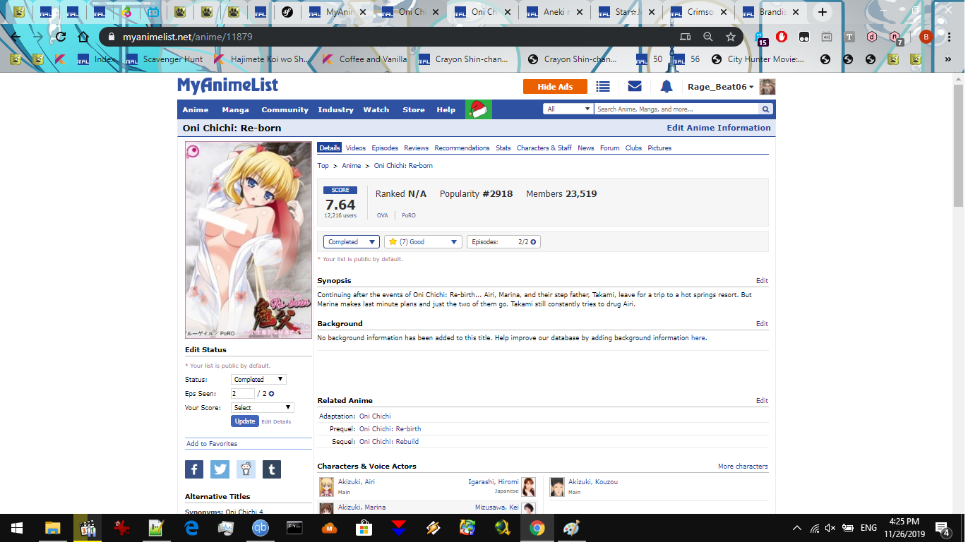Bookmark this page with the star icon
Screen dimensions: 980x559
pyautogui.click(x=731, y=37)
